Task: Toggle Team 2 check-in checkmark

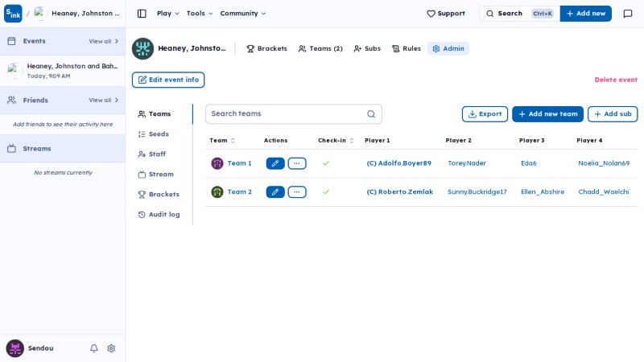Action: click(x=326, y=191)
